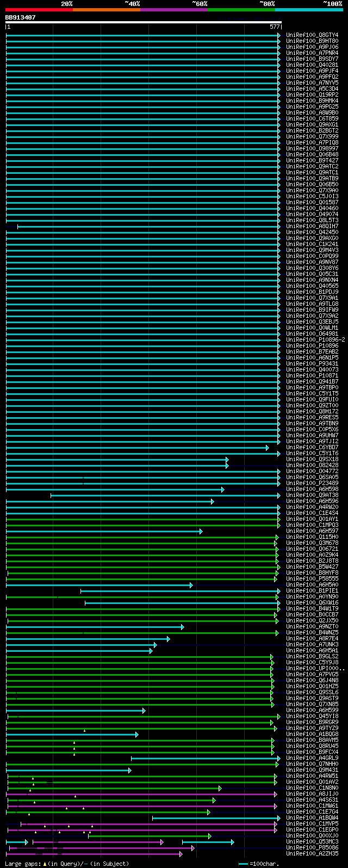Click the orange ~40% legend segment
Screen dimensions: 348x868
[107, 10]
